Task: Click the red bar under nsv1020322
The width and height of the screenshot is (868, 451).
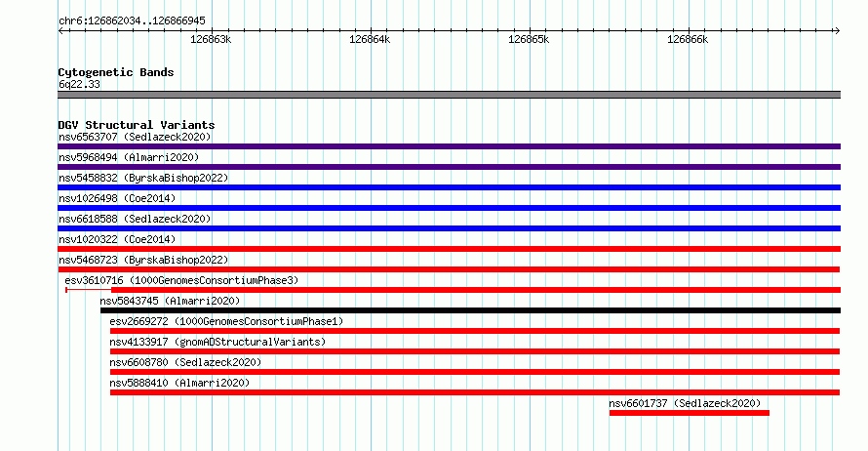Action: [x=449, y=249]
